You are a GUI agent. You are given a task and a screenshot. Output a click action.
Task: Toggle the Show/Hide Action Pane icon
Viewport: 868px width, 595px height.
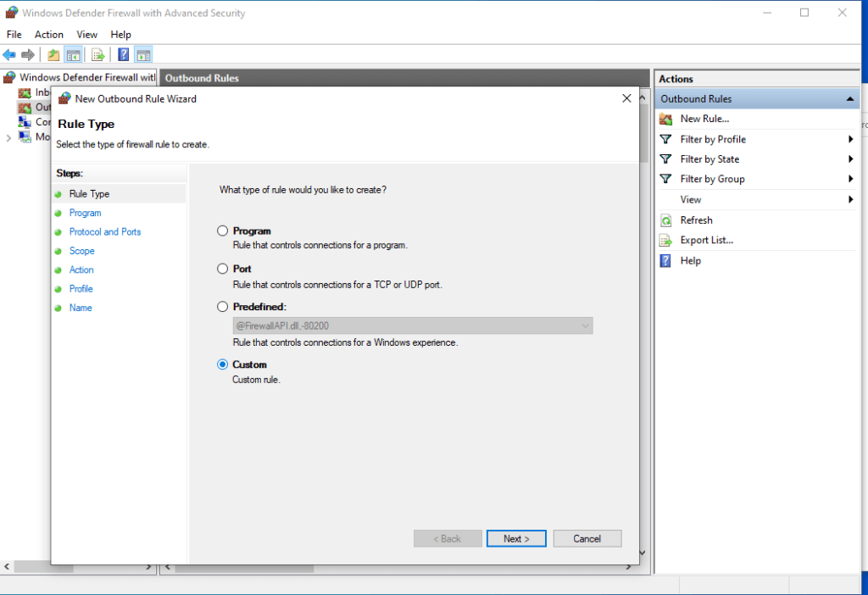[x=143, y=55]
